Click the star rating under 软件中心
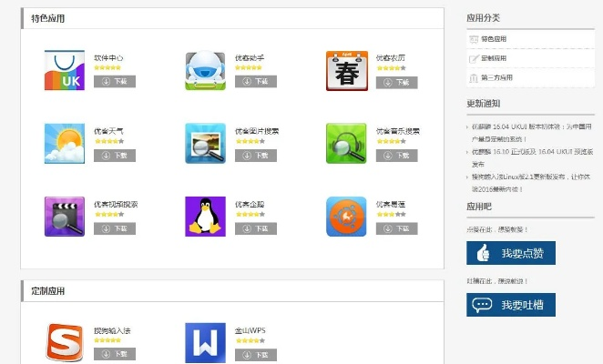This screenshot has height=364, width=603. tap(107, 67)
